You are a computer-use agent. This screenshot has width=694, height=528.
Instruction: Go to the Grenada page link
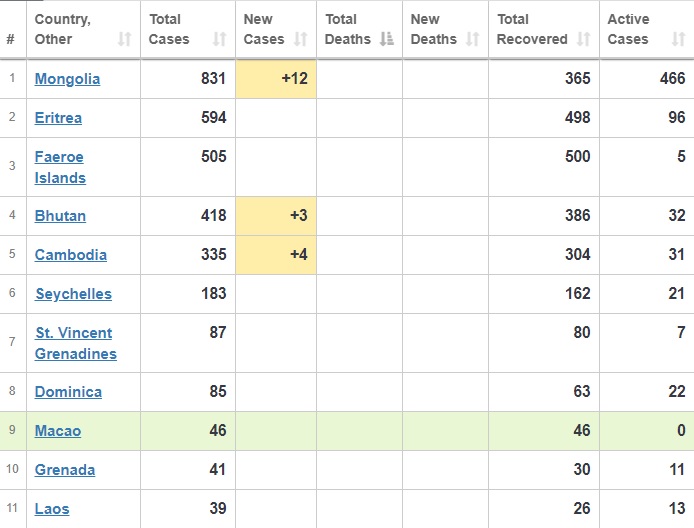coord(65,470)
